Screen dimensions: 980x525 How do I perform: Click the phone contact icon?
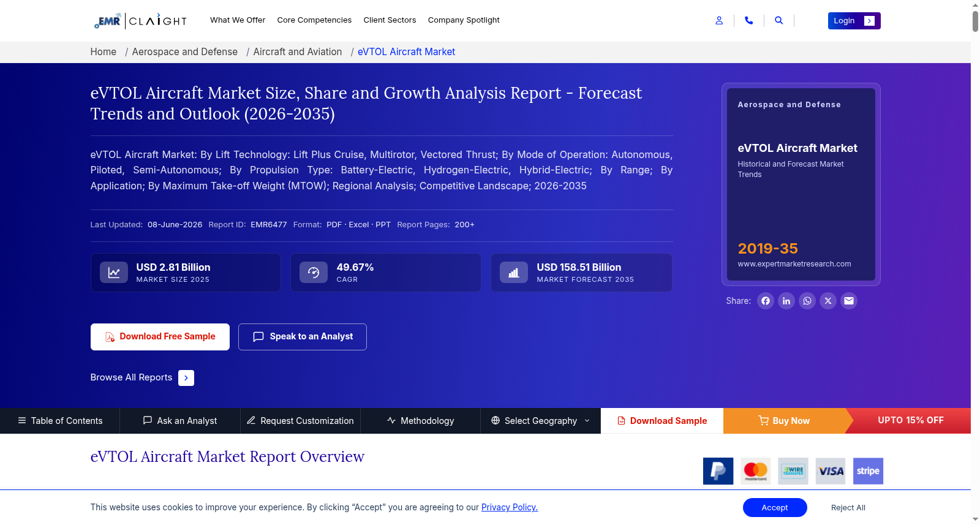pyautogui.click(x=748, y=20)
